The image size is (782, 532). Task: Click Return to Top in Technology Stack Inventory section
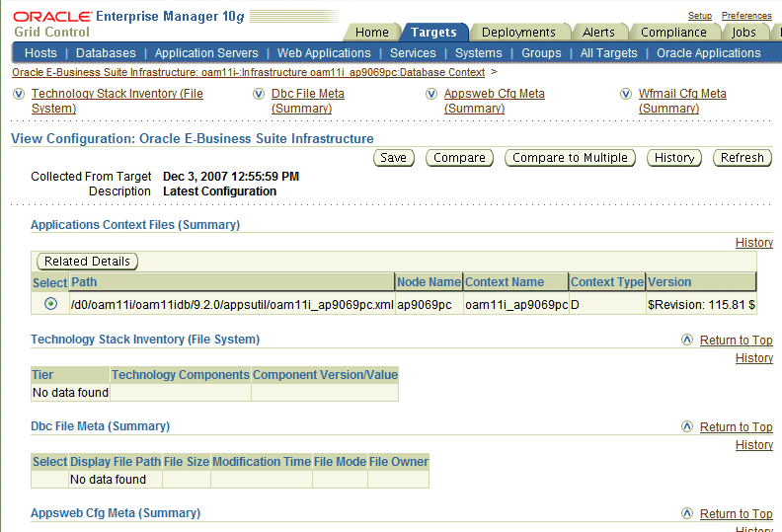(x=737, y=341)
